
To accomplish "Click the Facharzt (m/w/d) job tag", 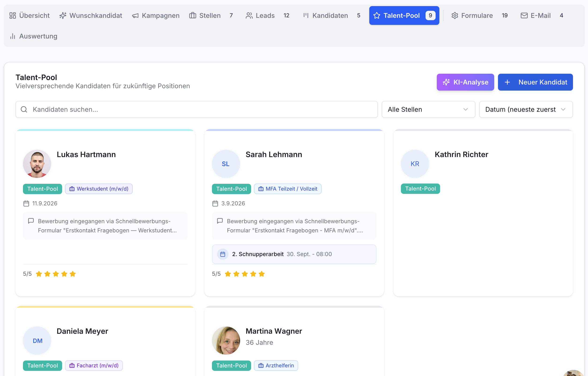I will 94,365.
